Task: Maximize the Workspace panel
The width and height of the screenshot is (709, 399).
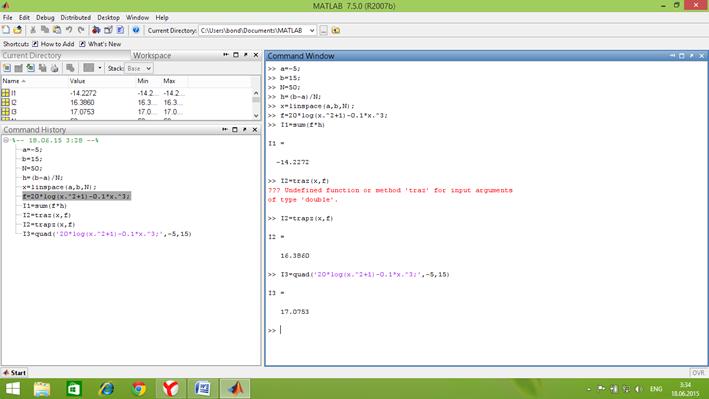Action: 236,55
